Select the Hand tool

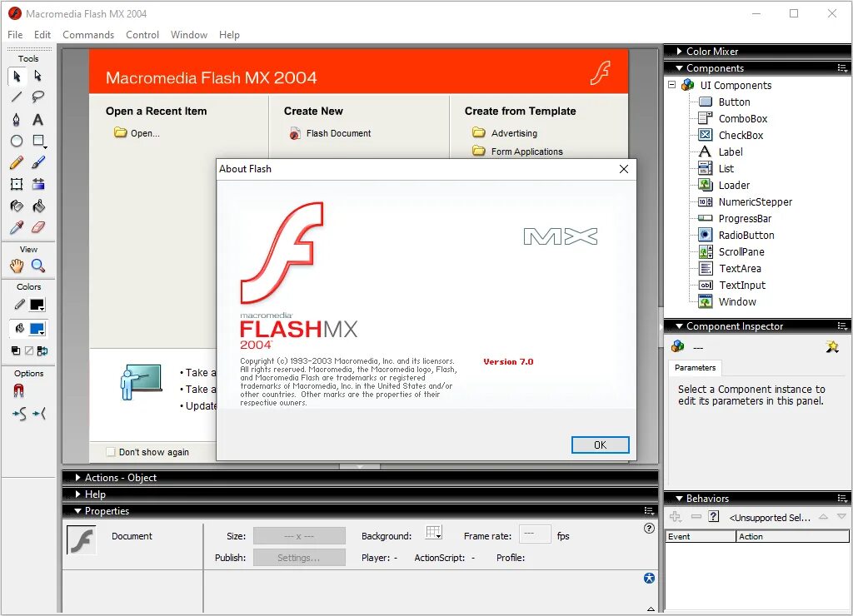[x=17, y=266]
